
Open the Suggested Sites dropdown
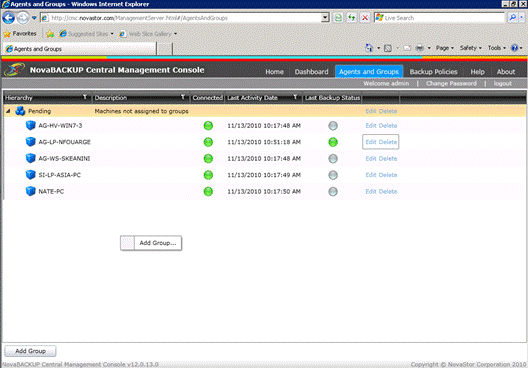(87, 34)
